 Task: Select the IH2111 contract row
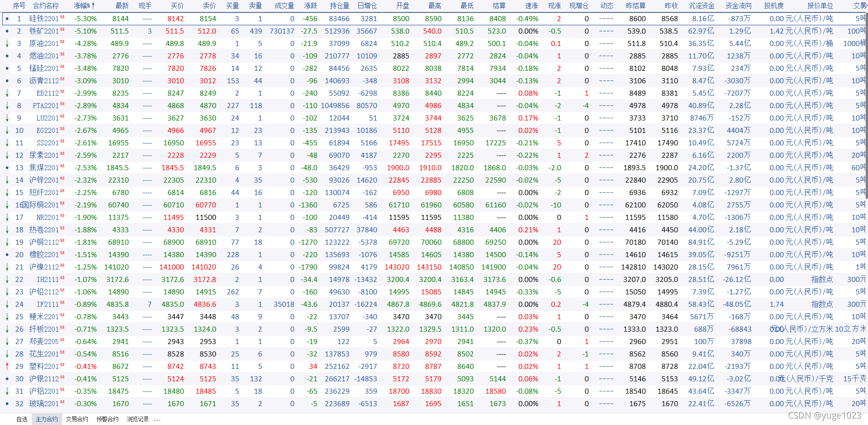(434, 280)
